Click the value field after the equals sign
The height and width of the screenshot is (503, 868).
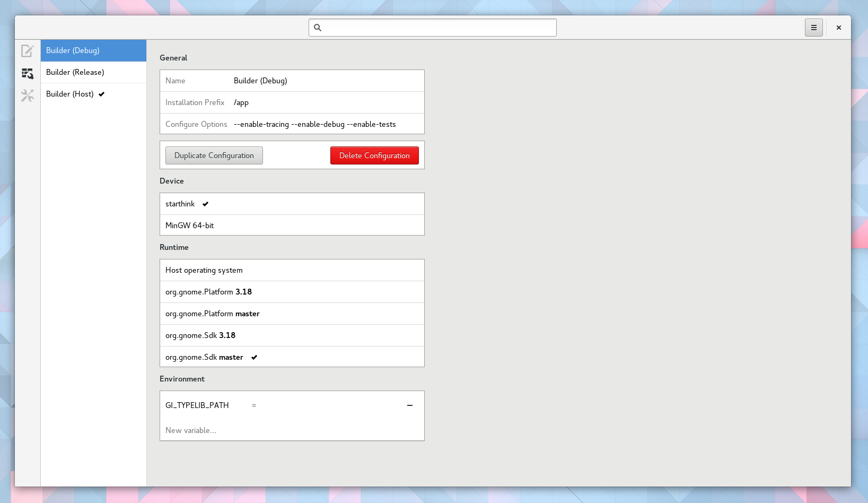click(329, 405)
